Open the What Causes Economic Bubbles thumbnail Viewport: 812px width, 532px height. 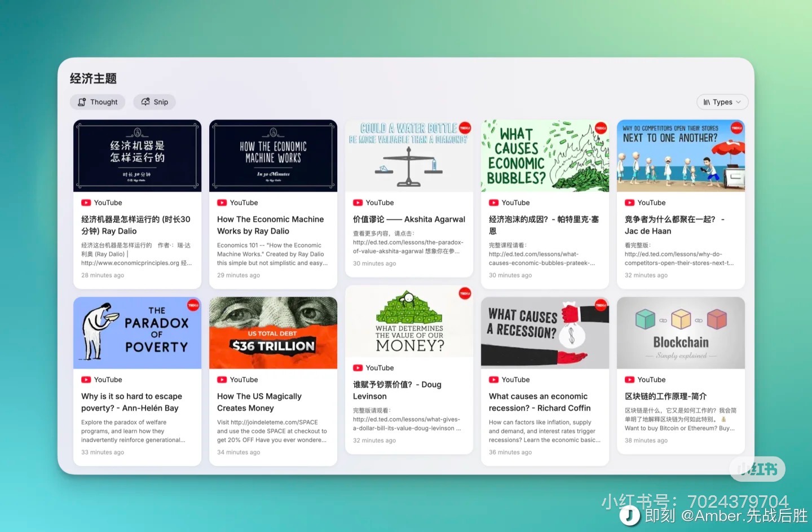click(545, 156)
